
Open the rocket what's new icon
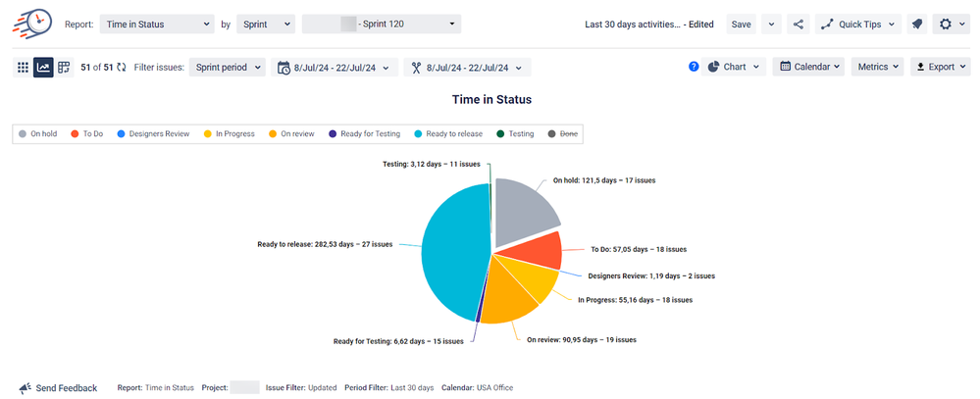click(916, 25)
